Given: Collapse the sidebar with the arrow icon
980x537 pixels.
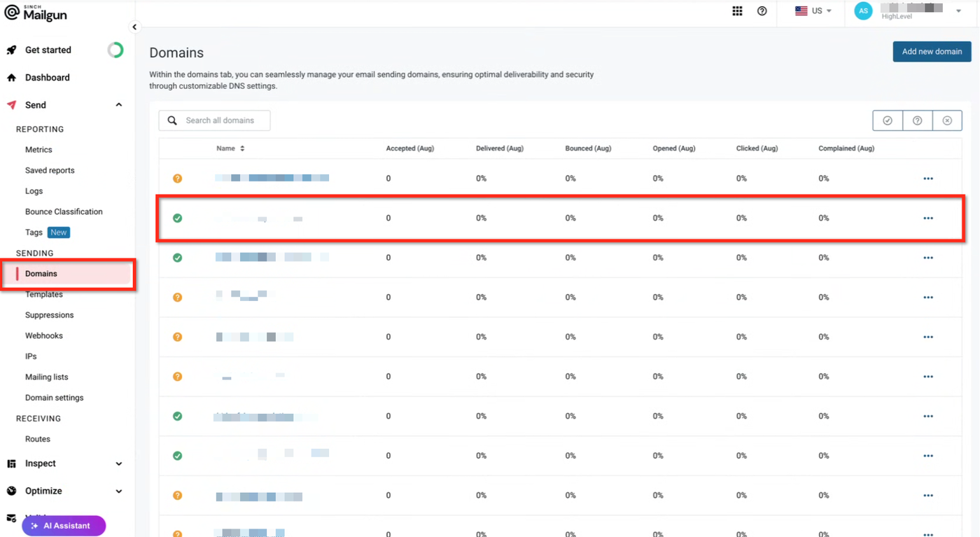Looking at the screenshot, I should click(x=135, y=27).
